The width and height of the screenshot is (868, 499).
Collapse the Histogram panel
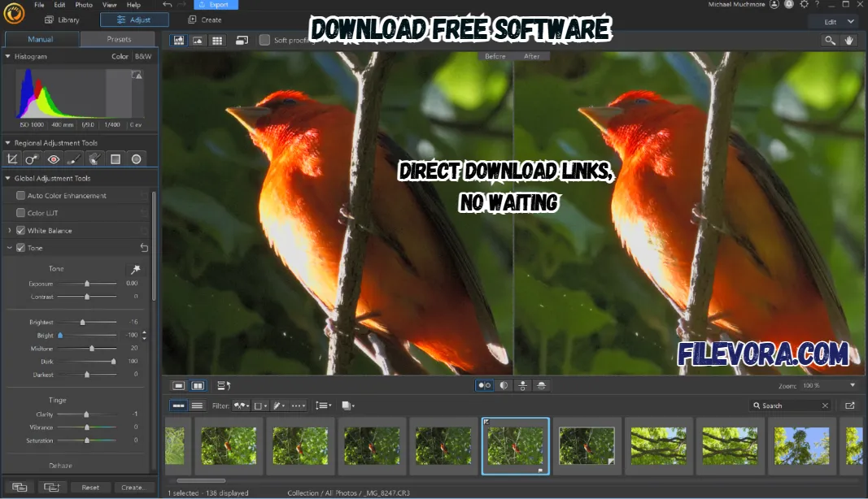click(7, 56)
